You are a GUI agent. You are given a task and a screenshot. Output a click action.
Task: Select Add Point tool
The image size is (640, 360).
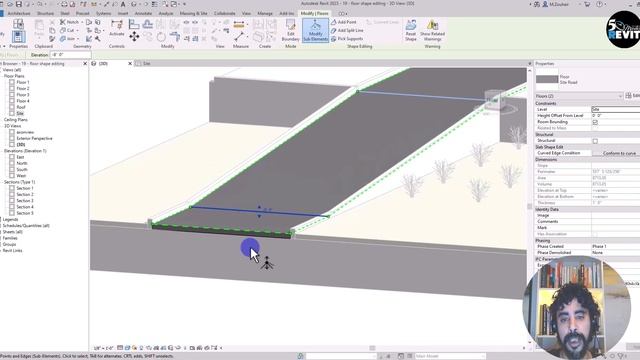[x=344, y=22]
